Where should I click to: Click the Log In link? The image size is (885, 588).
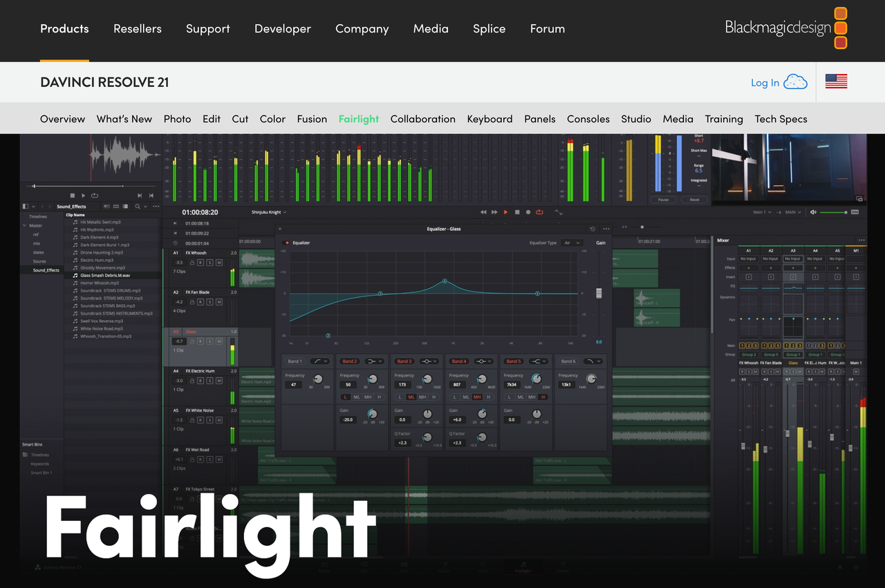pyautogui.click(x=765, y=82)
